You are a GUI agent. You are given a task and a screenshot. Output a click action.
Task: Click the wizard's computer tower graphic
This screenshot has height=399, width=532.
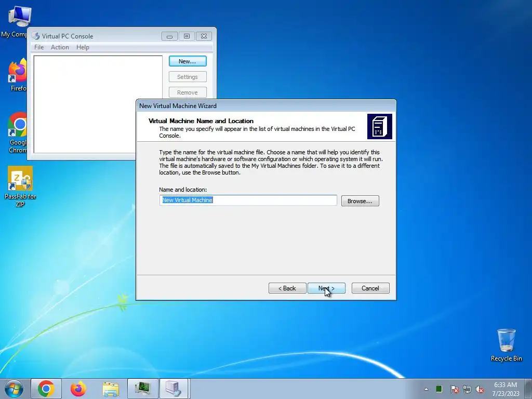coord(380,127)
